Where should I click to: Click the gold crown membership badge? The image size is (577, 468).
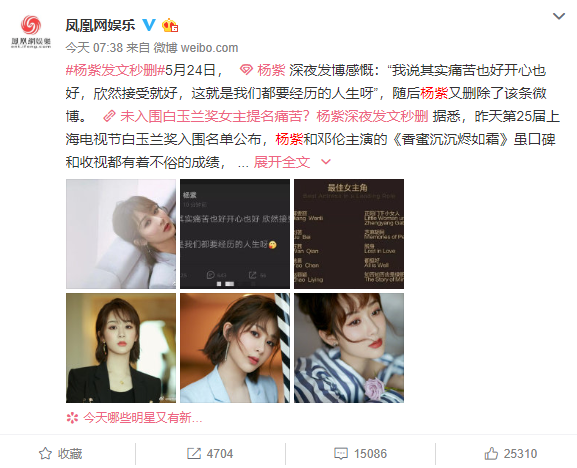tap(170, 25)
